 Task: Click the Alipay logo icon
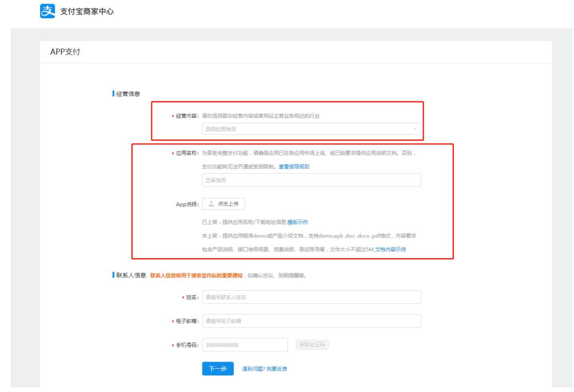(x=47, y=12)
